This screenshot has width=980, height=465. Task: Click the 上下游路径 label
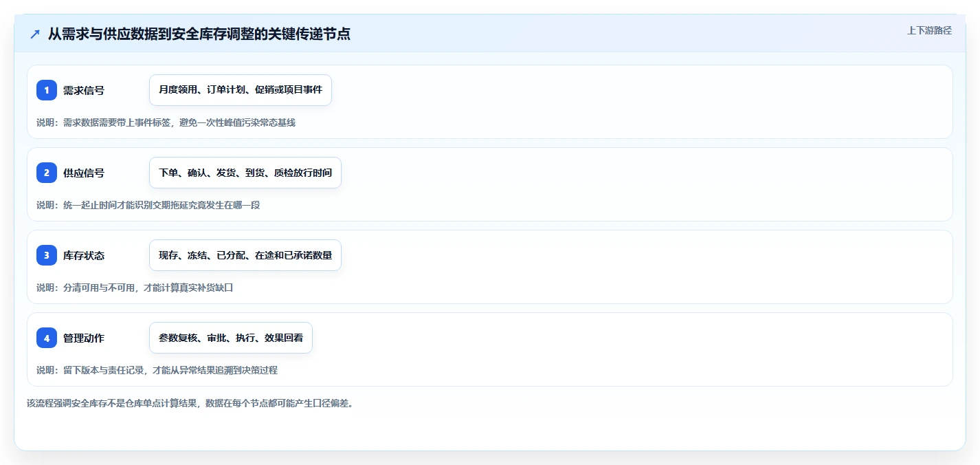pos(929,30)
